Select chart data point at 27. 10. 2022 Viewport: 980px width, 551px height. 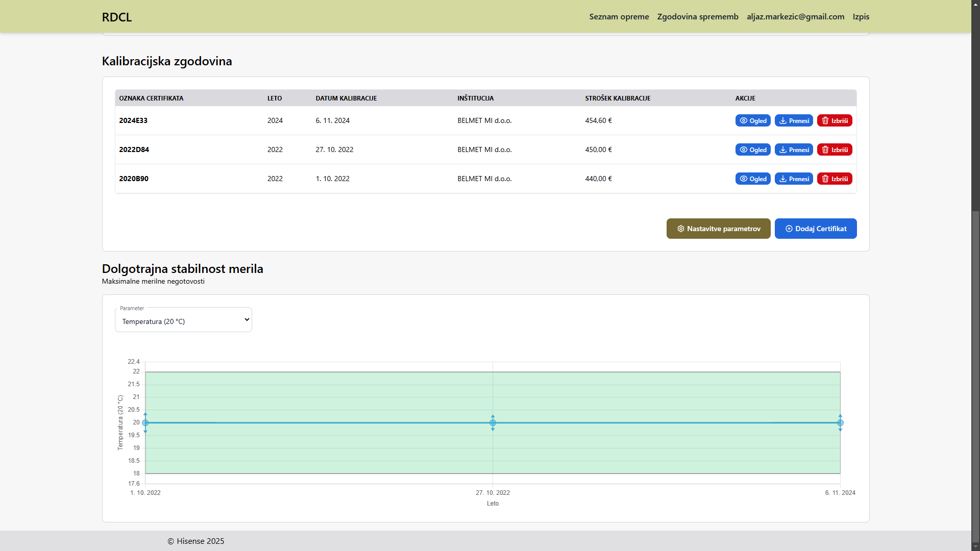click(x=493, y=422)
